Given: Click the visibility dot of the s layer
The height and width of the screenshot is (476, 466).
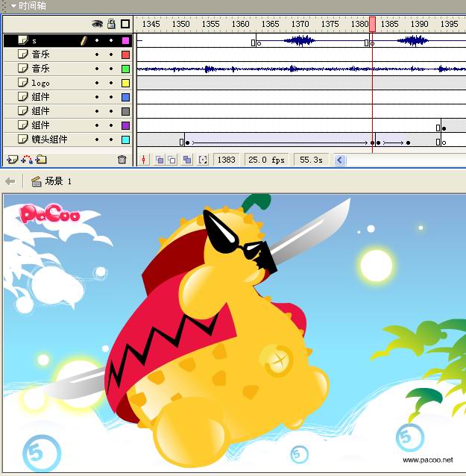Looking at the screenshot, I should 97,40.
